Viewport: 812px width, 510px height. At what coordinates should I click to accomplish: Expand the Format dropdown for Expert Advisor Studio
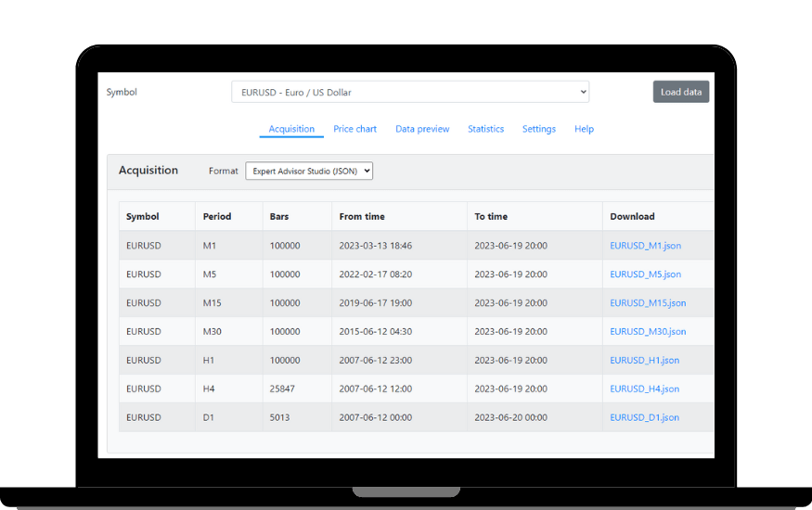coord(308,171)
